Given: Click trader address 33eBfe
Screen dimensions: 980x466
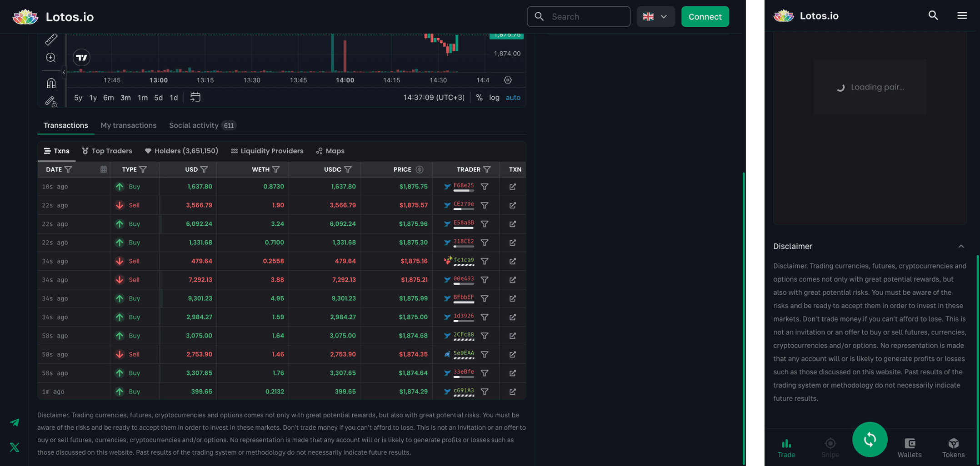Looking at the screenshot, I should [464, 372].
